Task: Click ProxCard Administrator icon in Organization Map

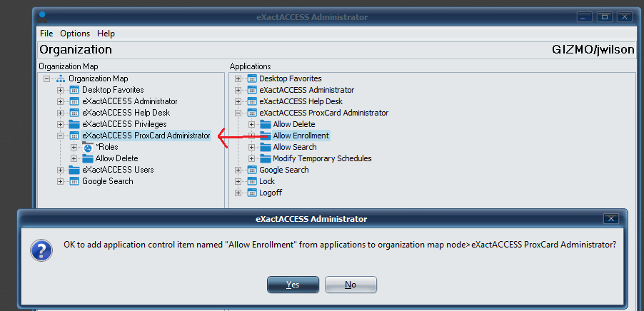Action: pos(74,136)
